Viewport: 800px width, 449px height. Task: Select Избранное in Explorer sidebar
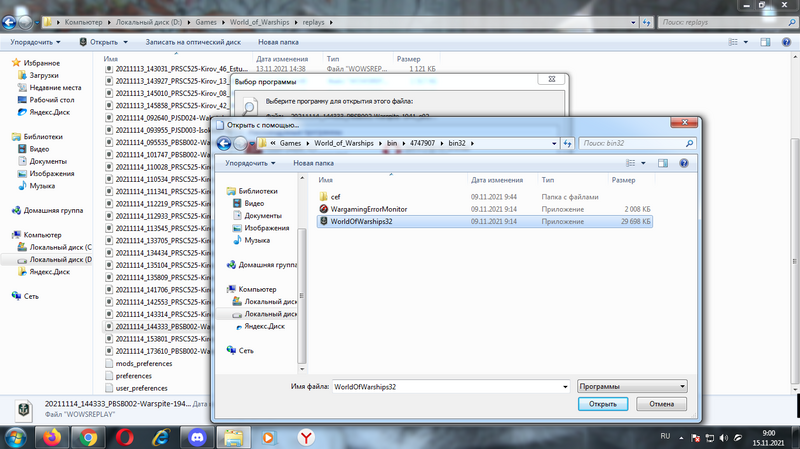point(41,63)
